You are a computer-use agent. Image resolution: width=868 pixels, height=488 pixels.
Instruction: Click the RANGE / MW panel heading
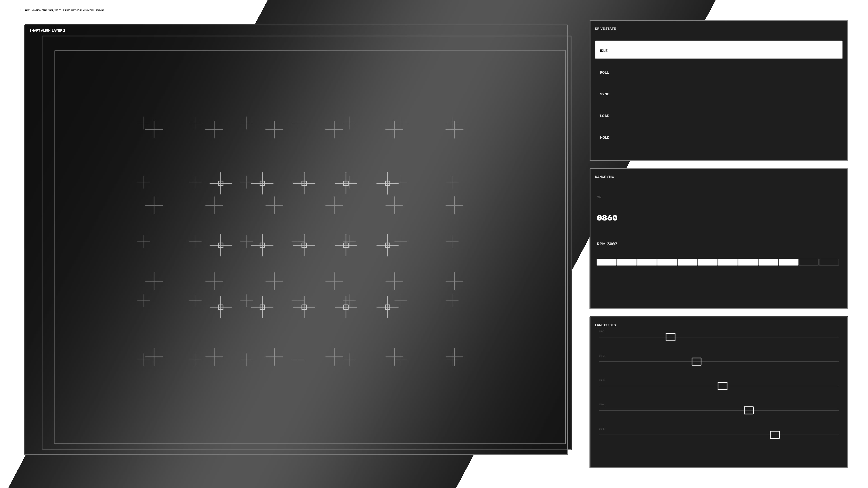coord(604,177)
